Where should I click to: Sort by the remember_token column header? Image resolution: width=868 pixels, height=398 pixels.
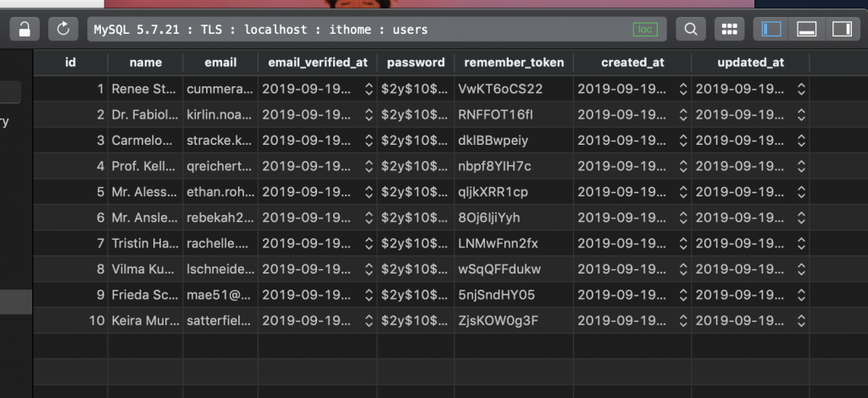[x=514, y=63]
